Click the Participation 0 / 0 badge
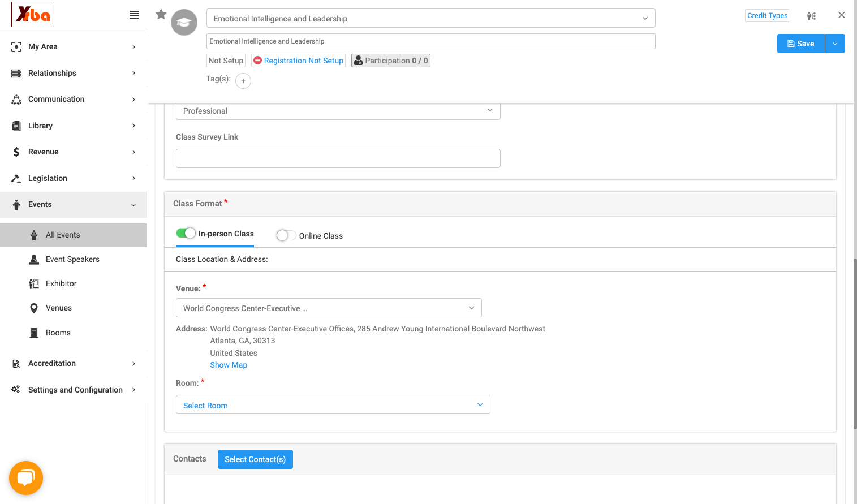The width and height of the screenshot is (857, 504). point(391,61)
